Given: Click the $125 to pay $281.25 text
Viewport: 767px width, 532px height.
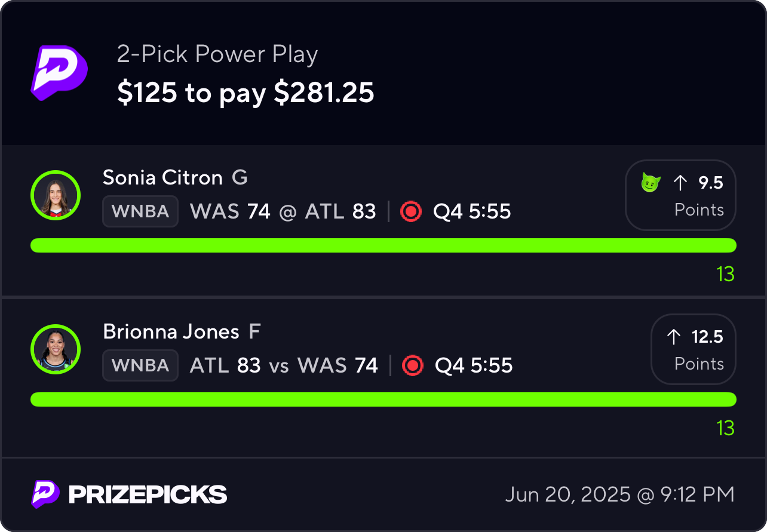Looking at the screenshot, I should coord(246,93).
